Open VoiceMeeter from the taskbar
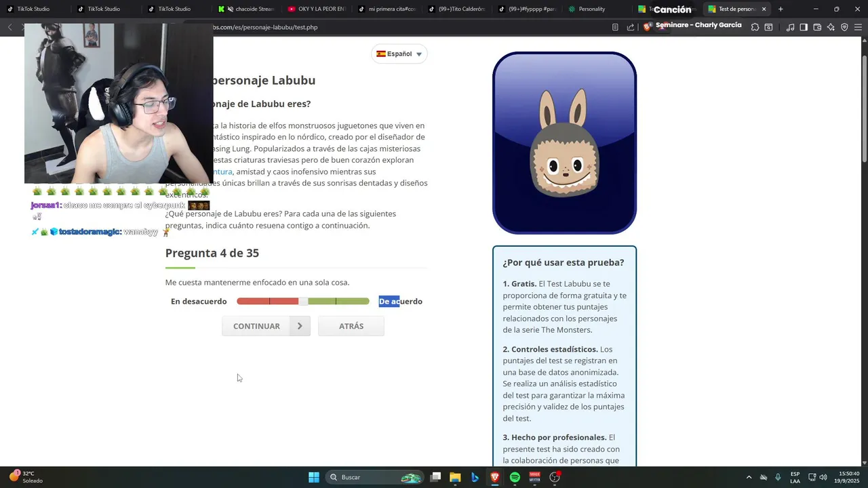 pyautogui.click(x=534, y=477)
